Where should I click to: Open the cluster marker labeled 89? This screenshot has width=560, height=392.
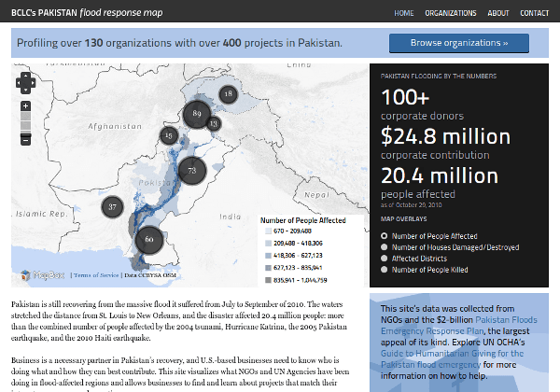[x=197, y=114]
